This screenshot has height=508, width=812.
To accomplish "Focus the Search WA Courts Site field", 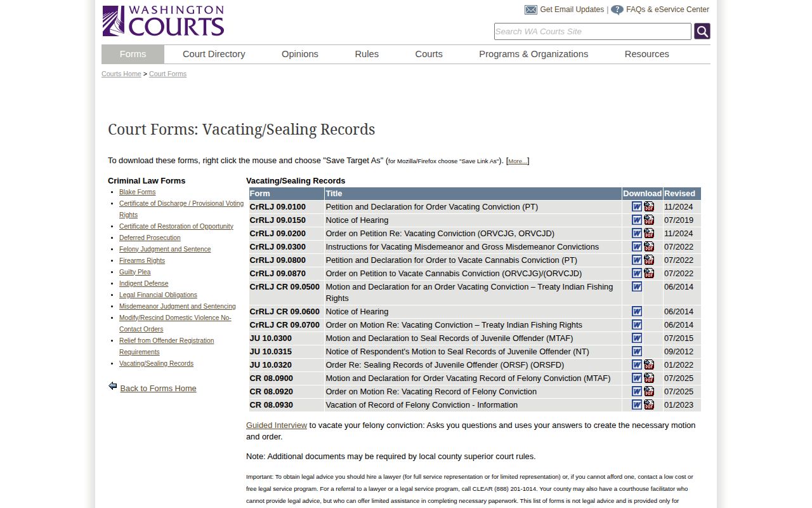I will coord(593,31).
